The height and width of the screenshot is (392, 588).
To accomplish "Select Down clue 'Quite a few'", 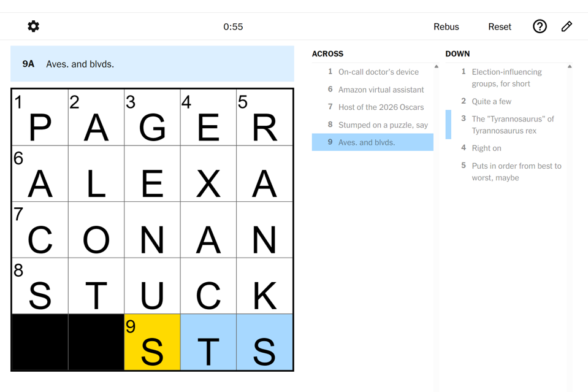I will click(491, 101).
